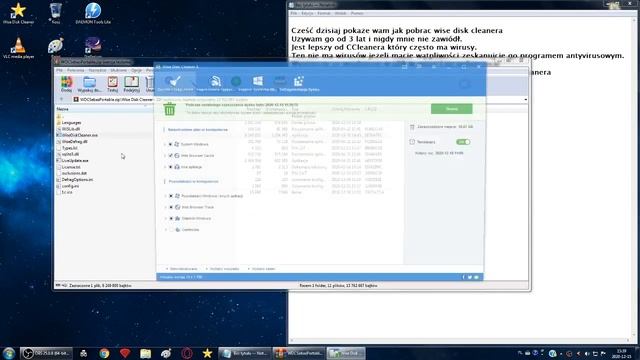Open the Kosz recycle bin desktop icon

[x=56, y=13]
